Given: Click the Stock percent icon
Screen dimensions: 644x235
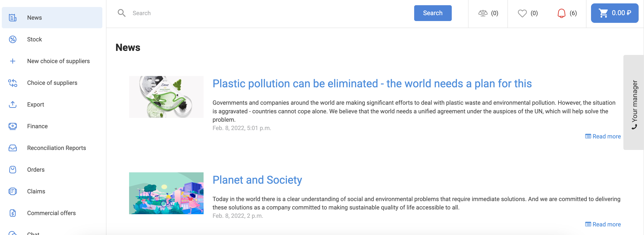Looking at the screenshot, I should coord(12,39).
